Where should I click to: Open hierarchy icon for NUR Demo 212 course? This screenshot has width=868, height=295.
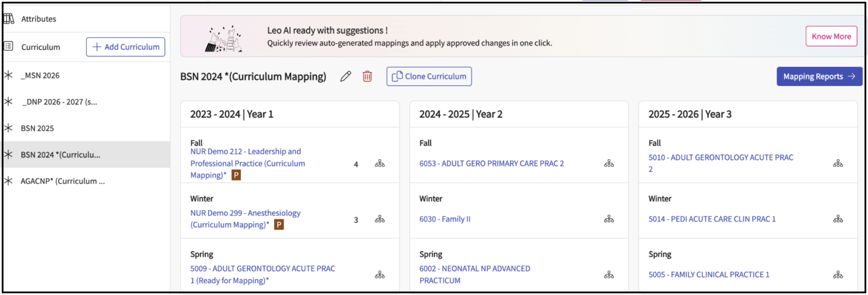[380, 164]
